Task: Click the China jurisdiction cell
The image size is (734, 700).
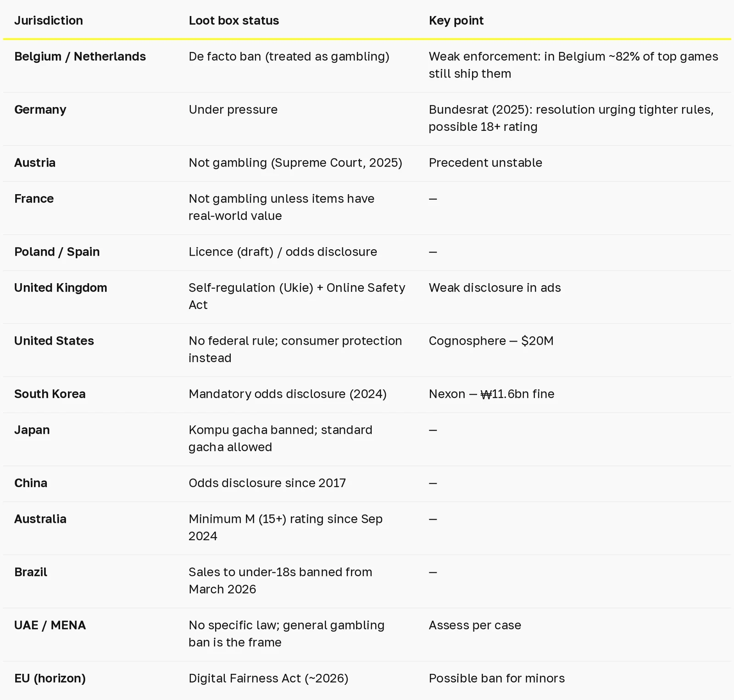Action: [31, 483]
